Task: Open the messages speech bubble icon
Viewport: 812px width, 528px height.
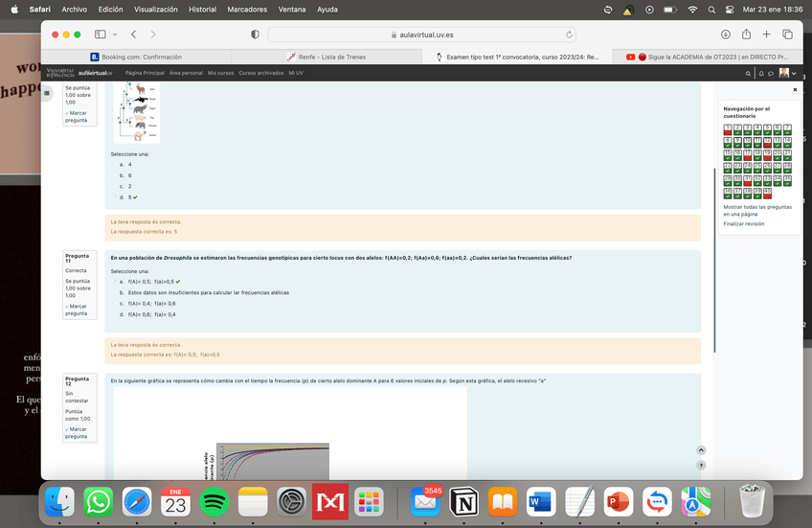Action: click(x=771, y=74)
